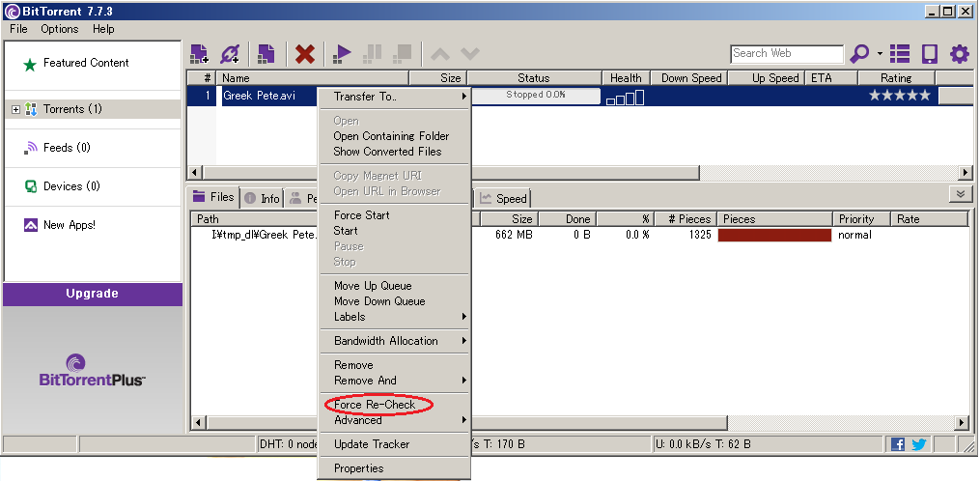
Task: Switch to the Speed tab
Action: (x=503, y=199)
